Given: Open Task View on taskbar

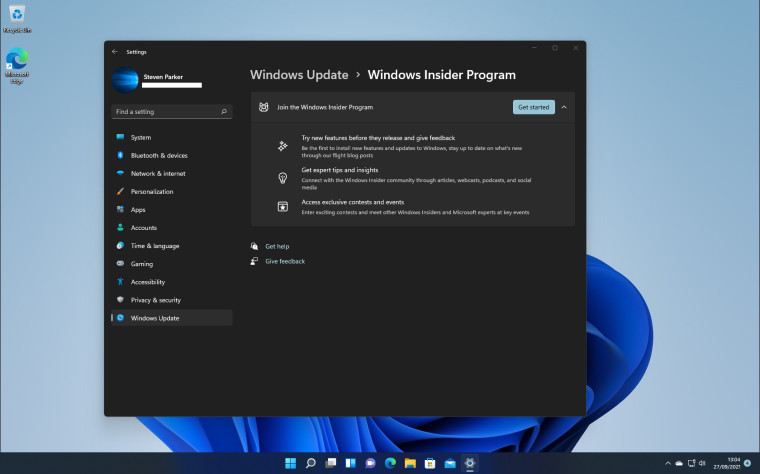Looking at the screenshot, I should coord(331,463).
